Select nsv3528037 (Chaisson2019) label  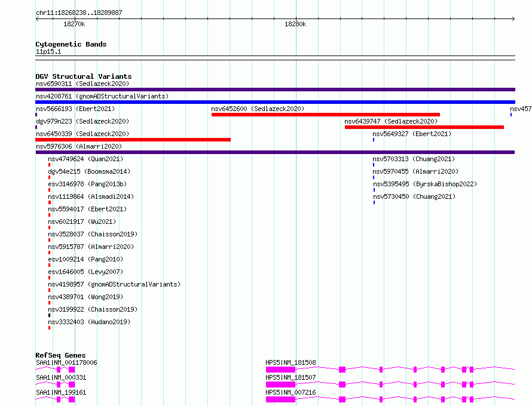[x=93, y=234]
